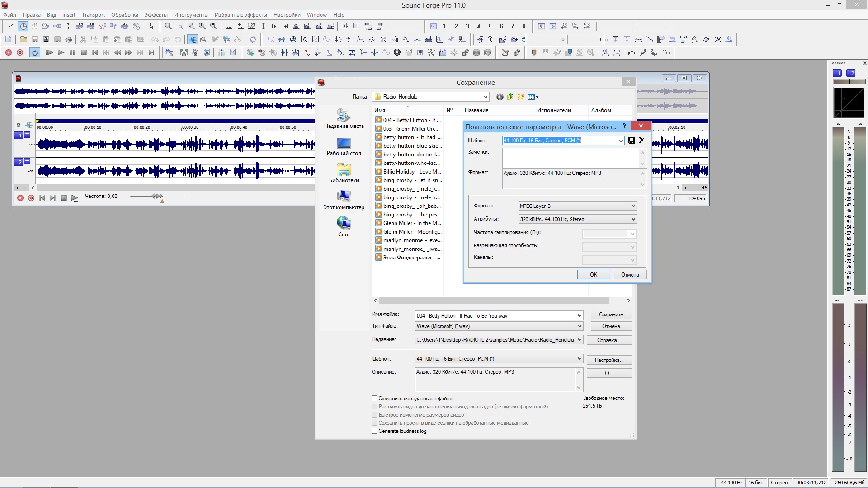Click the Stop button in transport toolbar
The width and height of the screenshot is (868, 488).
coord(84,53)
